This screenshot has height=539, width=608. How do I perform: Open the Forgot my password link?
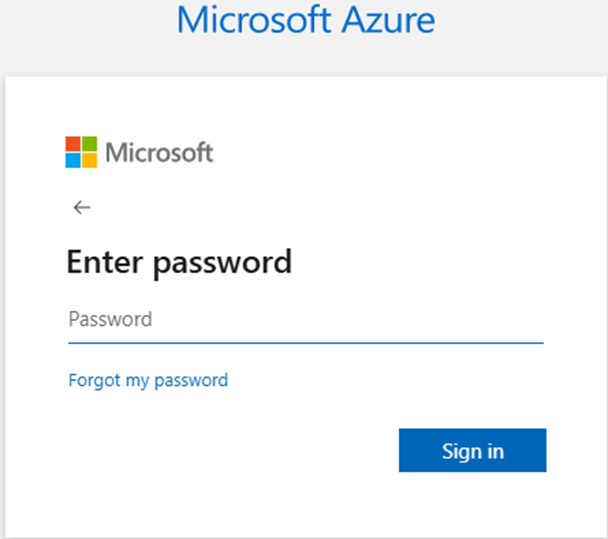148,380
